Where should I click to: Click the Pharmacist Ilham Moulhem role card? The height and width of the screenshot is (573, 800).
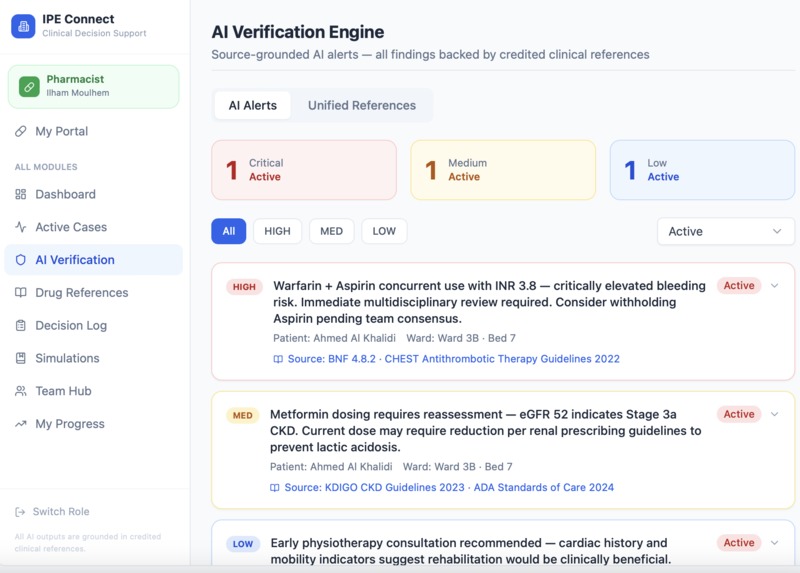coord(94,86)
